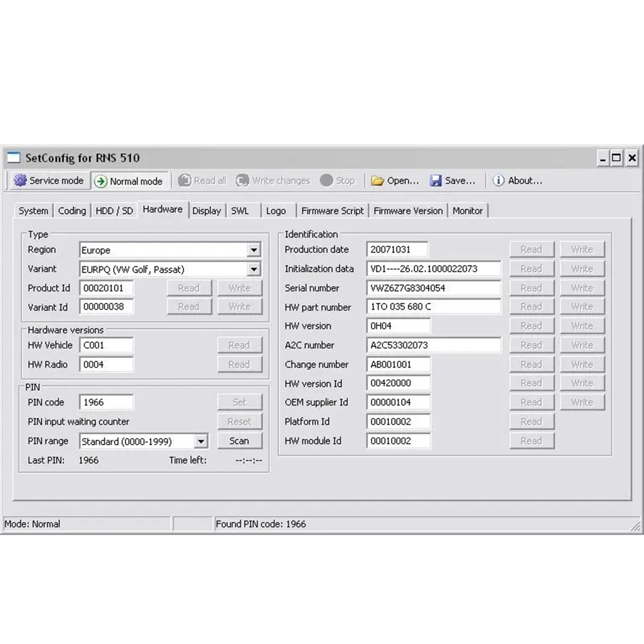Click the Initialization data field
Screen dimensions: 644x644
pyautogui.click(x=434, y=269)
